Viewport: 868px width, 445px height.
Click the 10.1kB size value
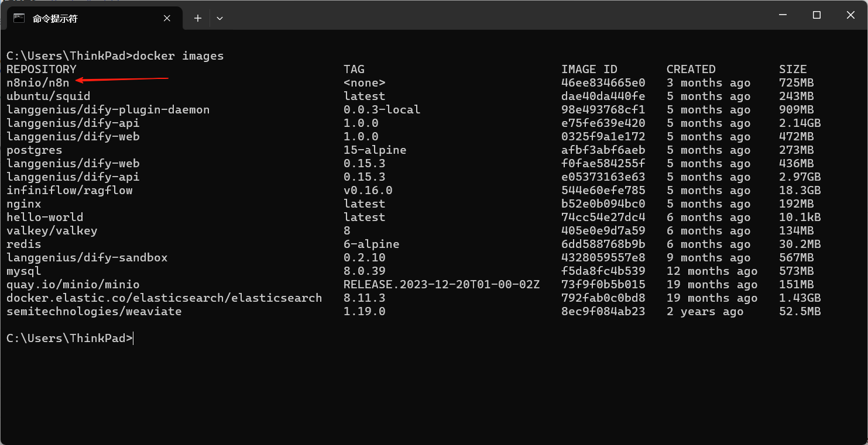click(800, 218)
